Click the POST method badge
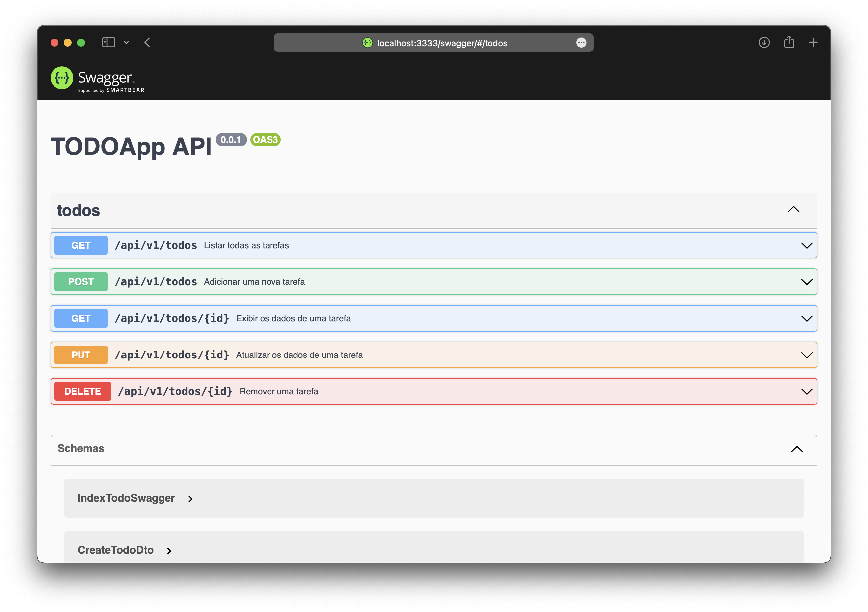This screenshot has width=868, height=612. 81,282
